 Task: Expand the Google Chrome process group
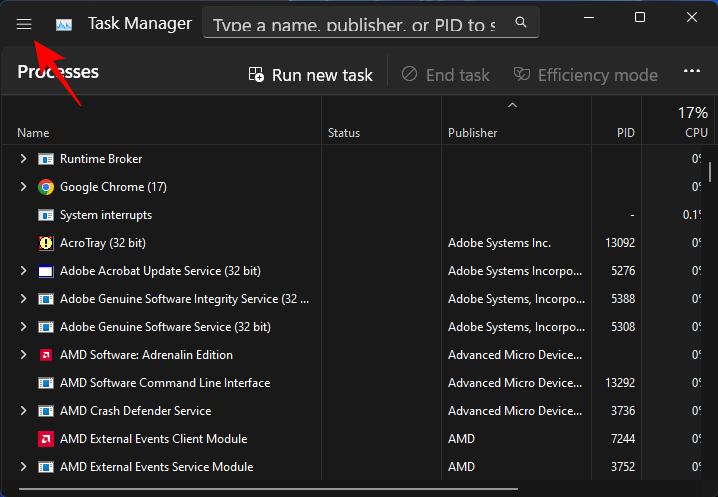(x=24, y=187)
